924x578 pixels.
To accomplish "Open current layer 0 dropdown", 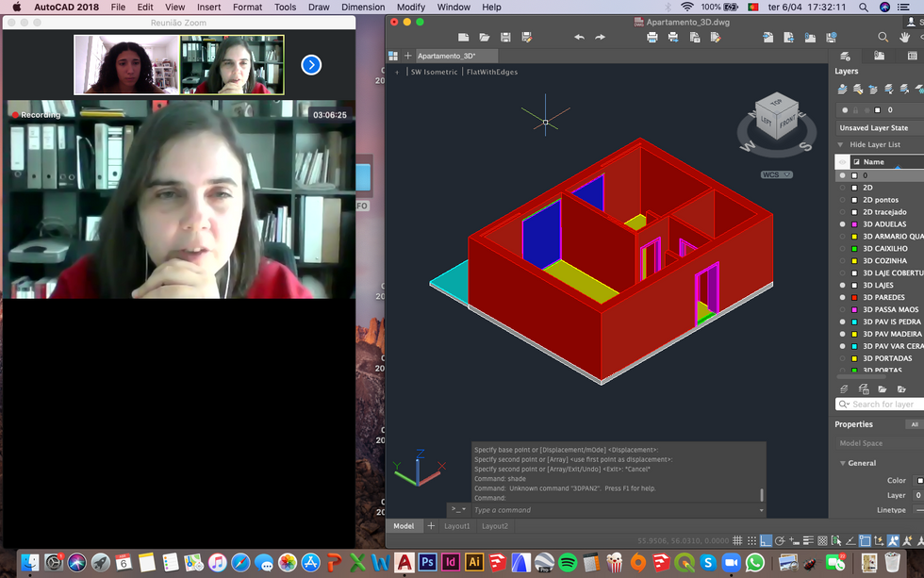I will point(879,110).
